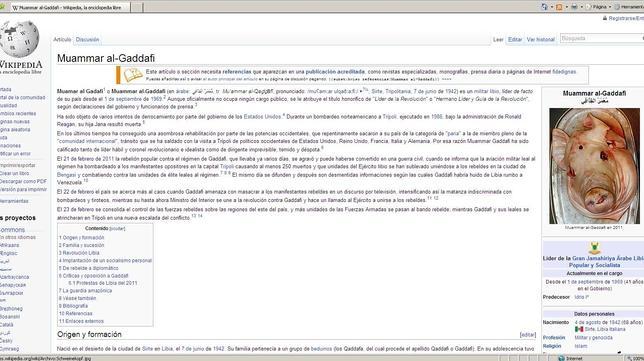Open contents entry 10 Referencias
This screenshot has height=361, width=644.
coord(76,313)
